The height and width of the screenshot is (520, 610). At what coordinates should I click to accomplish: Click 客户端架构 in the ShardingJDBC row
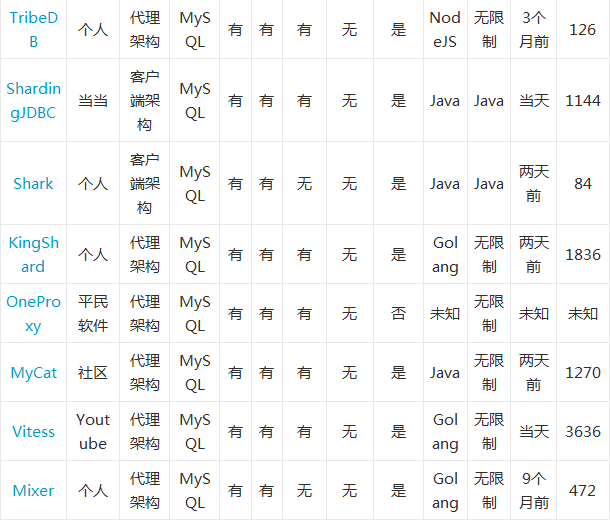(x=144, y=101)
